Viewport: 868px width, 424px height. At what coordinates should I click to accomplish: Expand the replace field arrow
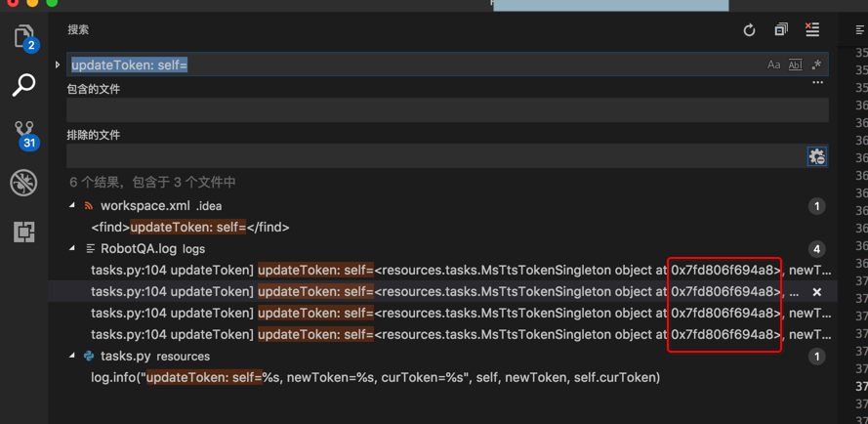coord(58,64)
